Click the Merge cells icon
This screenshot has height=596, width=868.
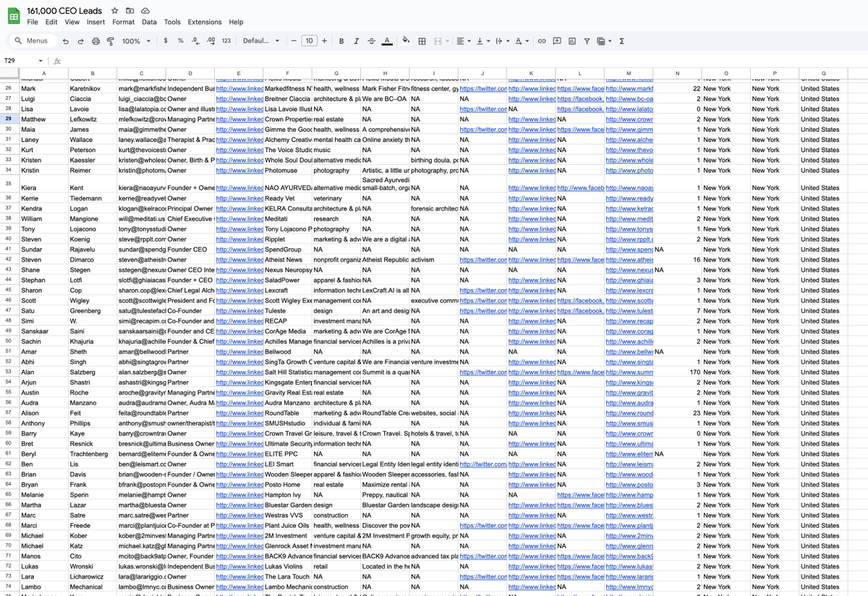437,41
